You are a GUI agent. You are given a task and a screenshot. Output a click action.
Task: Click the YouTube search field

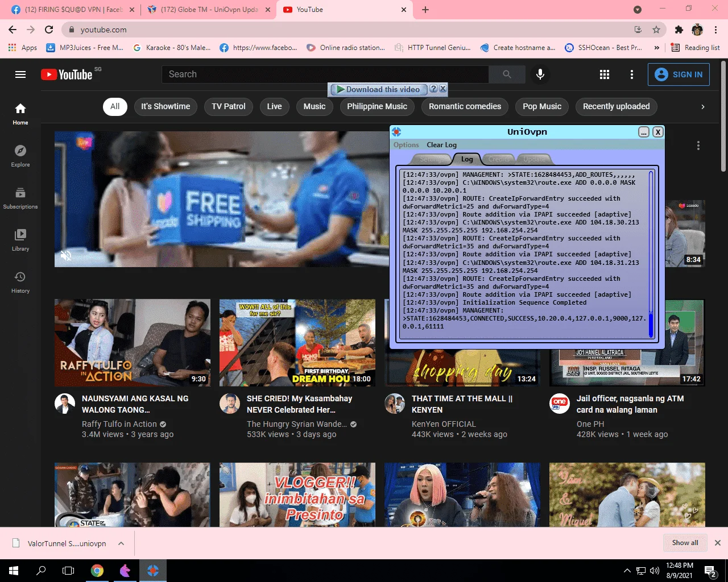(x=325, y=74)
